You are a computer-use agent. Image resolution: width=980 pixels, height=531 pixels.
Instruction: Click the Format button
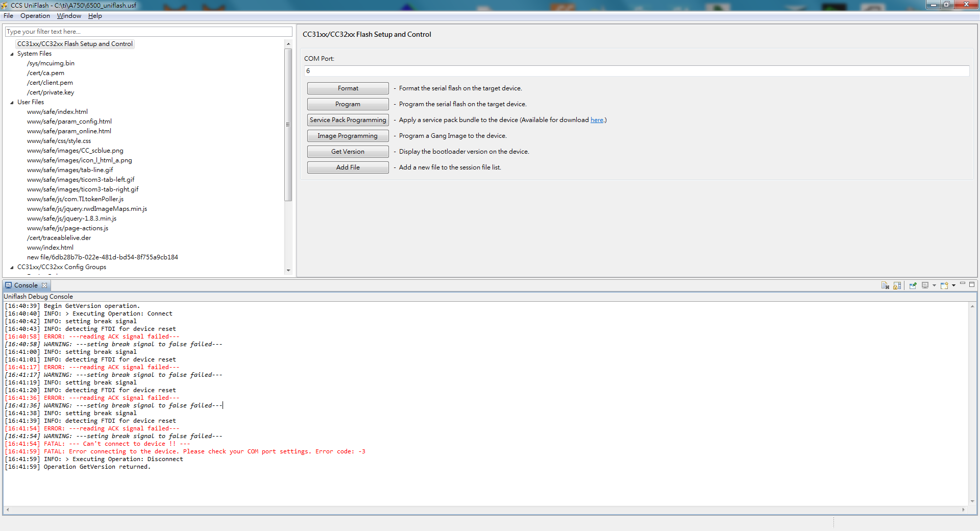(348, 88)
